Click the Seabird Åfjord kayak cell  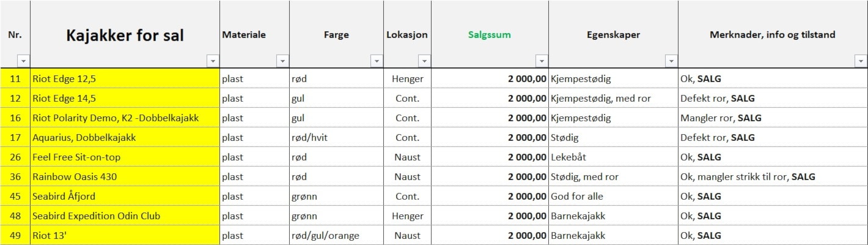coord(125,196)
